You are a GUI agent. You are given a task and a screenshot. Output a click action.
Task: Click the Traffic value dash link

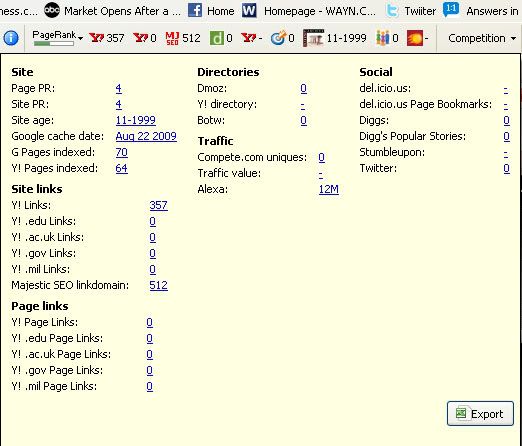coord(321,174)
